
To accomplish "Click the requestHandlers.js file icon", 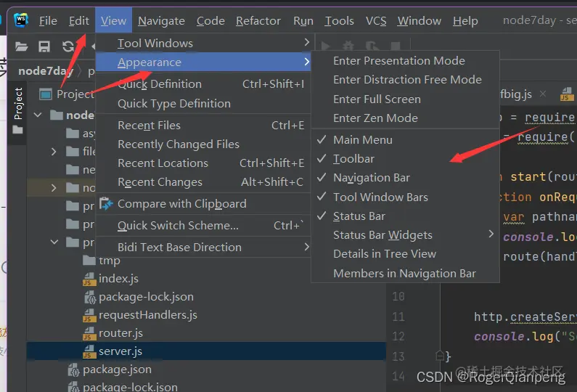I will 89,315.
